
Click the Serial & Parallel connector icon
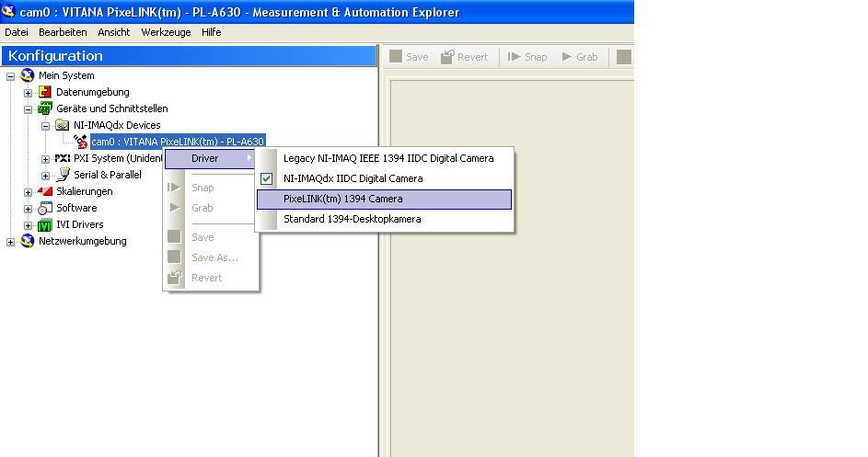point(64,175)
